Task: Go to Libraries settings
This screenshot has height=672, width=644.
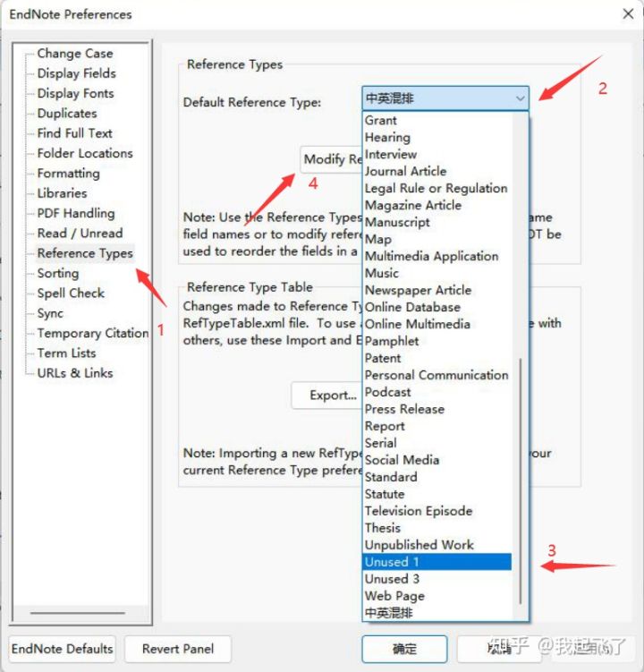Action: pyautogui.click(x=62, y=193)
